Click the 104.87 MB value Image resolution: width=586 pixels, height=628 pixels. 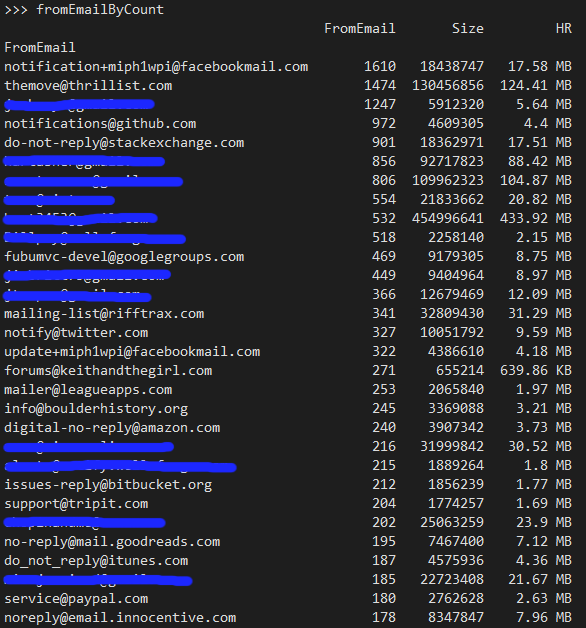[536, 181]
